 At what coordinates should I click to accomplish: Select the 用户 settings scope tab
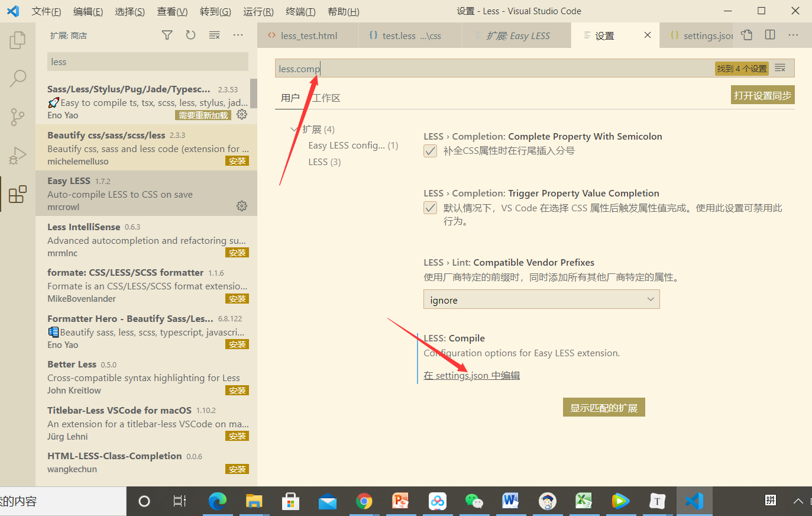point(290,98)
